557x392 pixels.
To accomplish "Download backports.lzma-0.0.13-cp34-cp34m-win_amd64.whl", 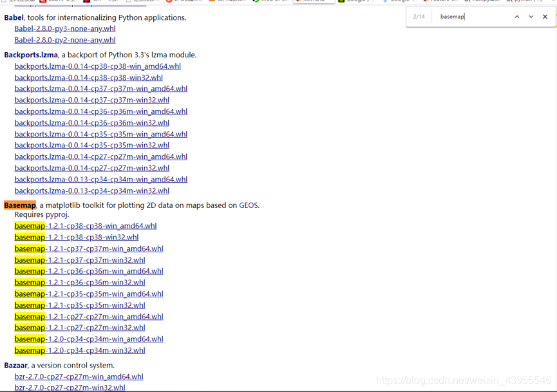I will [x=101, y=180].
